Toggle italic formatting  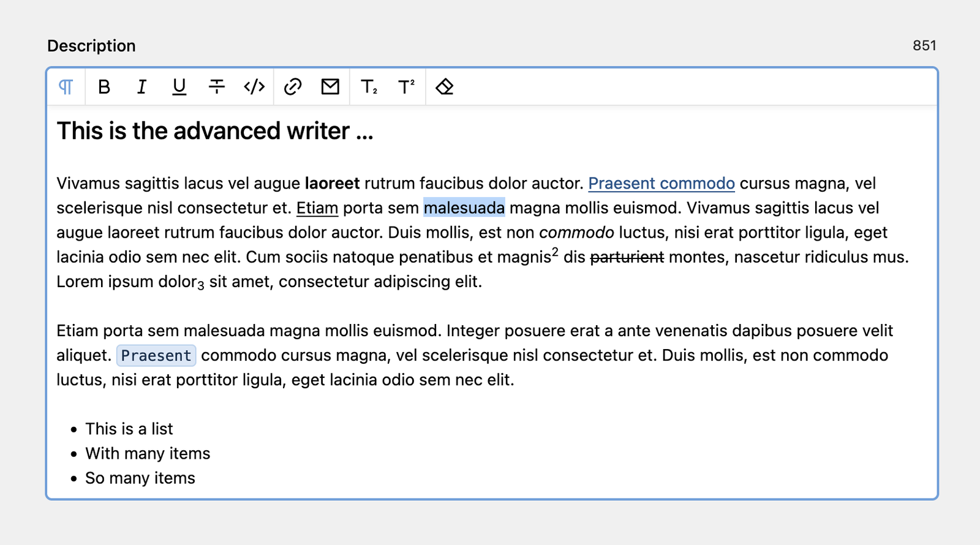point(141,87)
